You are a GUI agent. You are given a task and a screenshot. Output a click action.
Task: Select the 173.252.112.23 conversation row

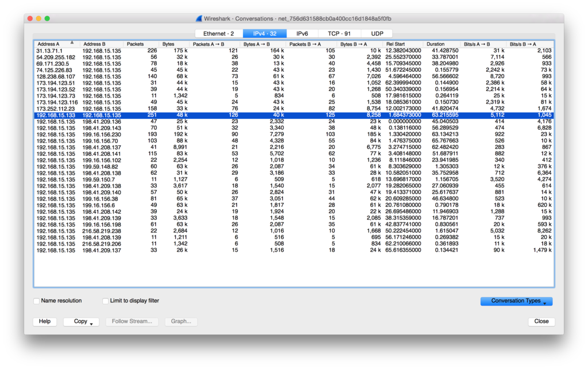pos(294,109)
